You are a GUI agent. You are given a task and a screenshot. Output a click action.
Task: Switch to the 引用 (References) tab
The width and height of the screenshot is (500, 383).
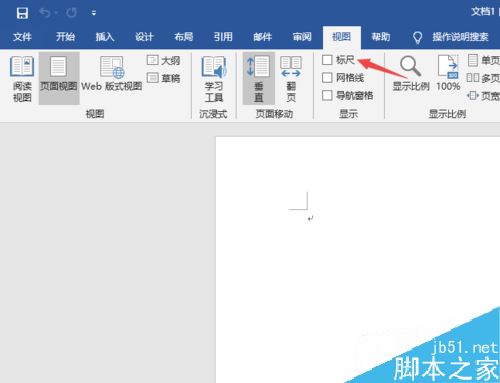(x=223, y=37)
